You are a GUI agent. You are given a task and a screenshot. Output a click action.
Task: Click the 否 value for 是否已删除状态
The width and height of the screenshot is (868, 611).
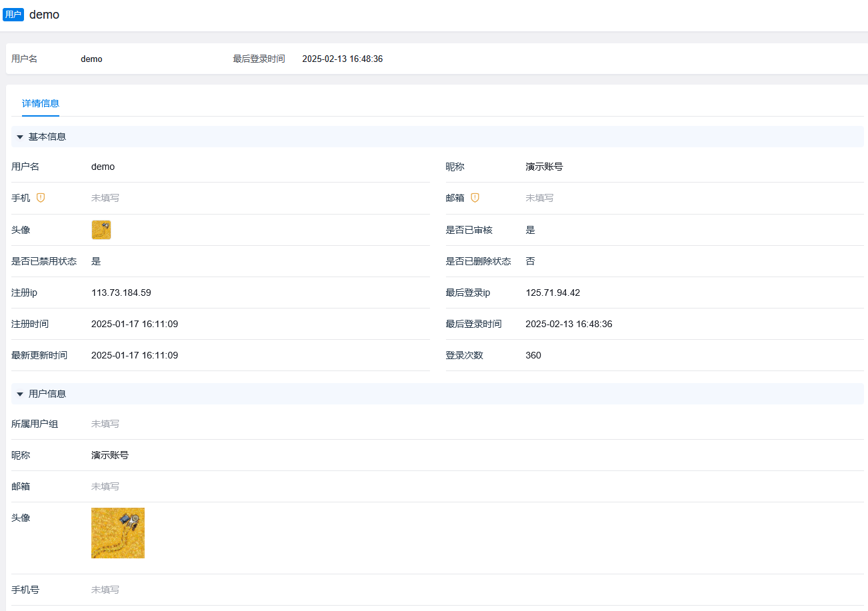(x=530, y=261)
